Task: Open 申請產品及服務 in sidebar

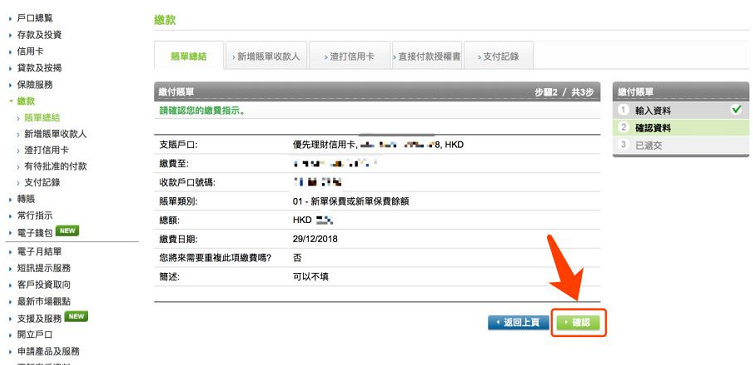Action: click(49, 352)
